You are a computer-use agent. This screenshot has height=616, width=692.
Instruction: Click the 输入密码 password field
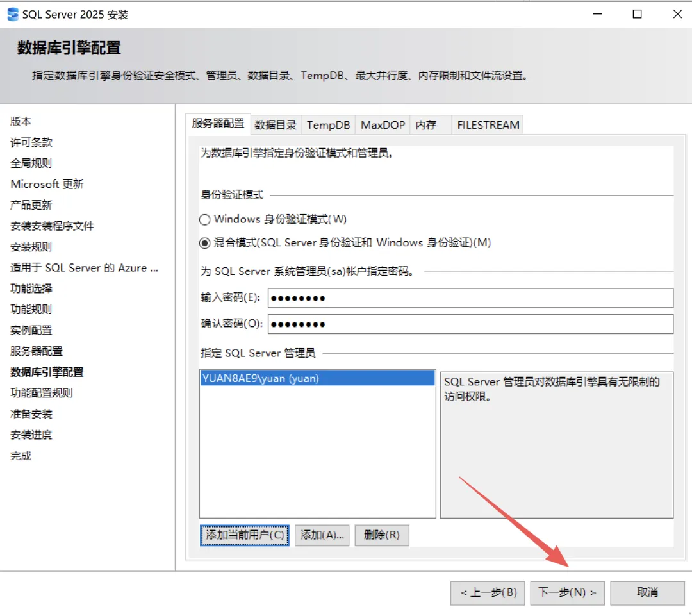[x=470, y=298]
